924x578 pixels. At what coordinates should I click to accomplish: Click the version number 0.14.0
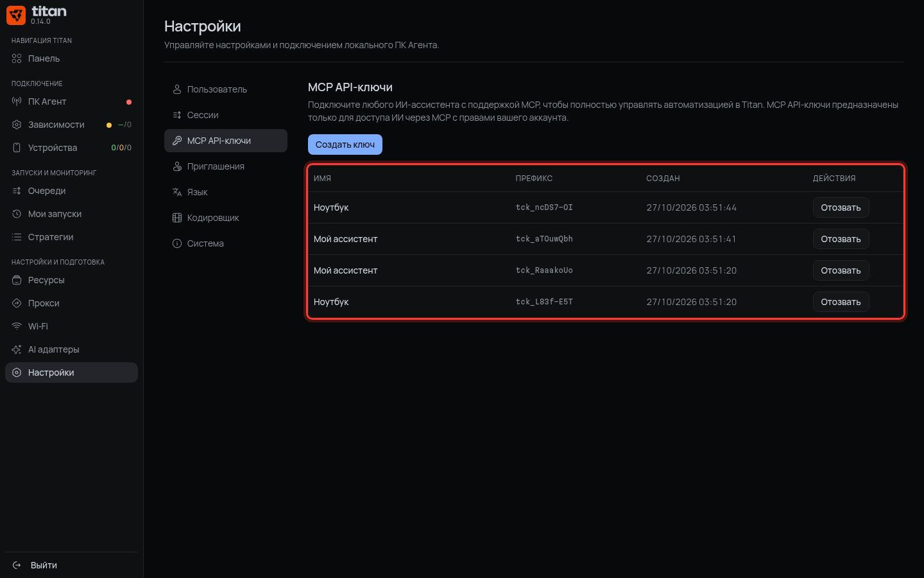40,22
